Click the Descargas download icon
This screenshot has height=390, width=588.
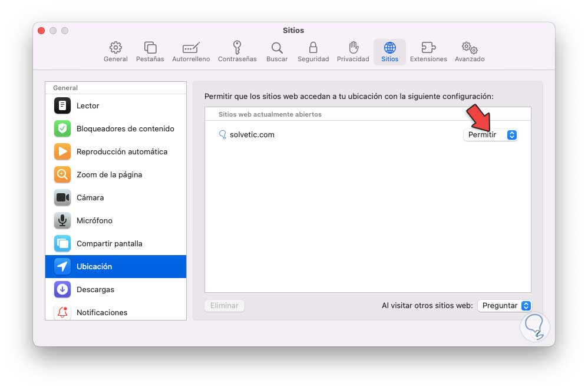[62, 289]
